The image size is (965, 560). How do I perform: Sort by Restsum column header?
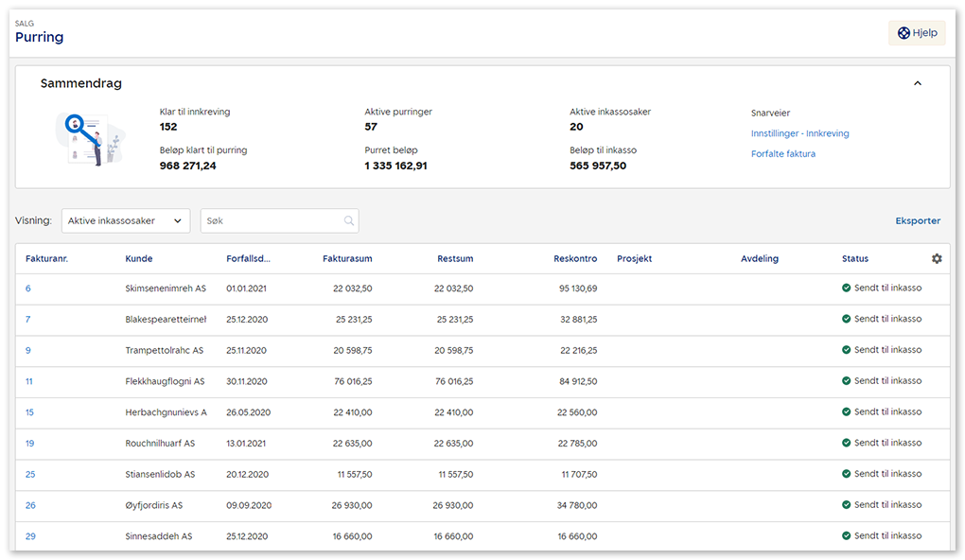455,259
